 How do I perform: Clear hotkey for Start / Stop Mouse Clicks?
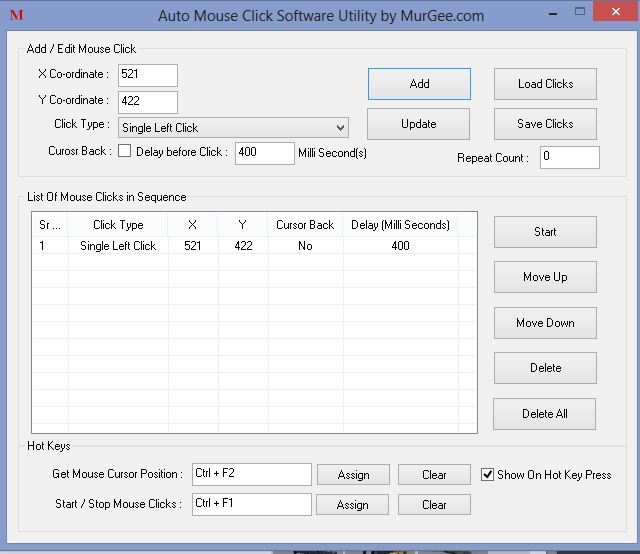click(434, 505)
